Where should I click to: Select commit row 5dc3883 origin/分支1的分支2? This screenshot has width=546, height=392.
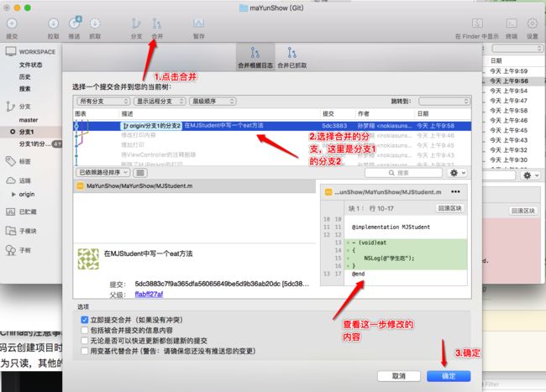tap(272, 126)
